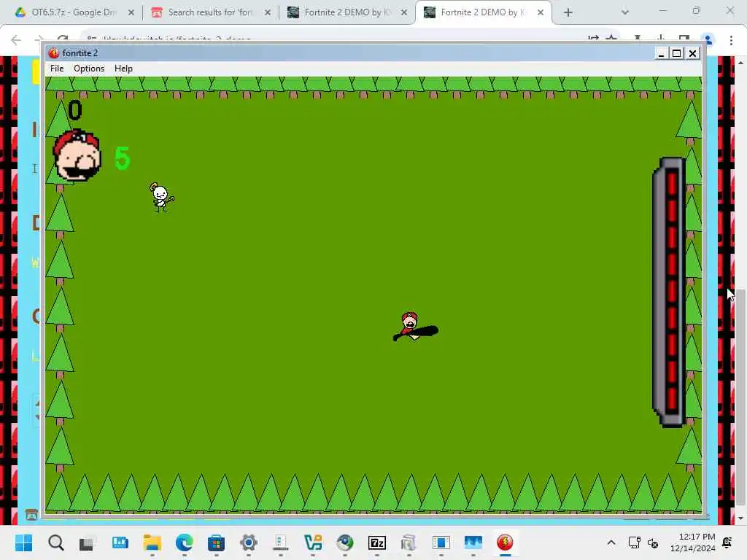Open the Chrome profile icon
Viewport: 747px width, 560px height.
point(708,40)
